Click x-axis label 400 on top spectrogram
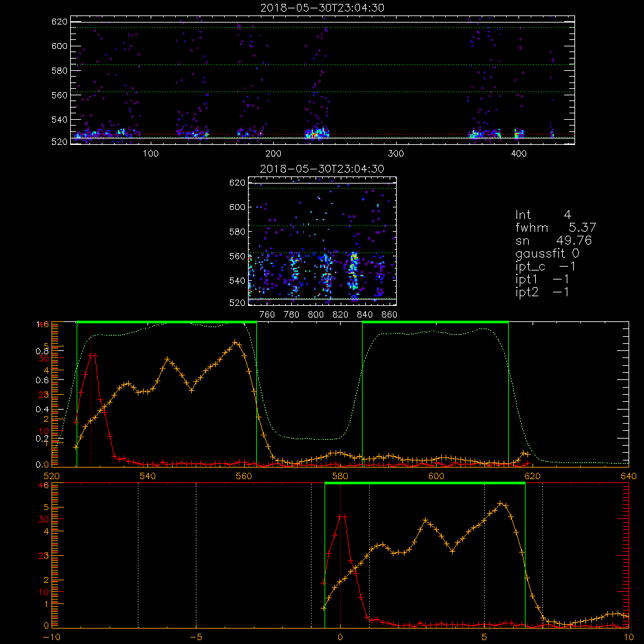This screenshot has width=644, height=644. pos(518,154)
